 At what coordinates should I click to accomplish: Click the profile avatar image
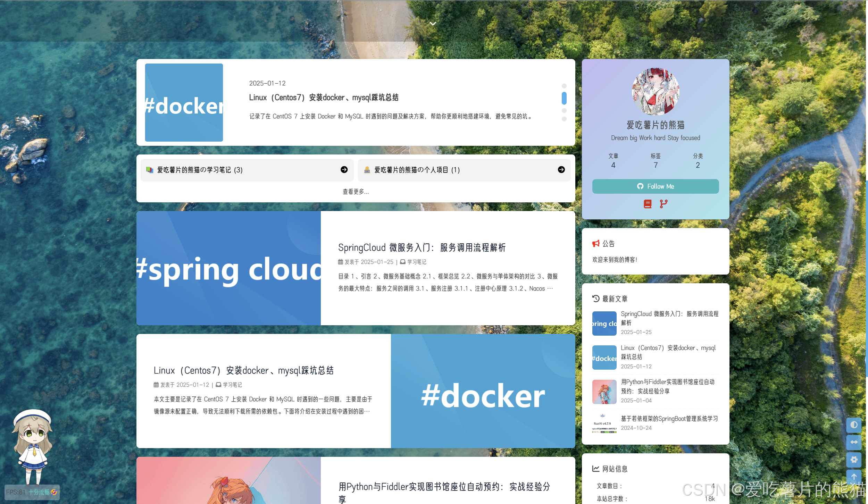point(655,92)
